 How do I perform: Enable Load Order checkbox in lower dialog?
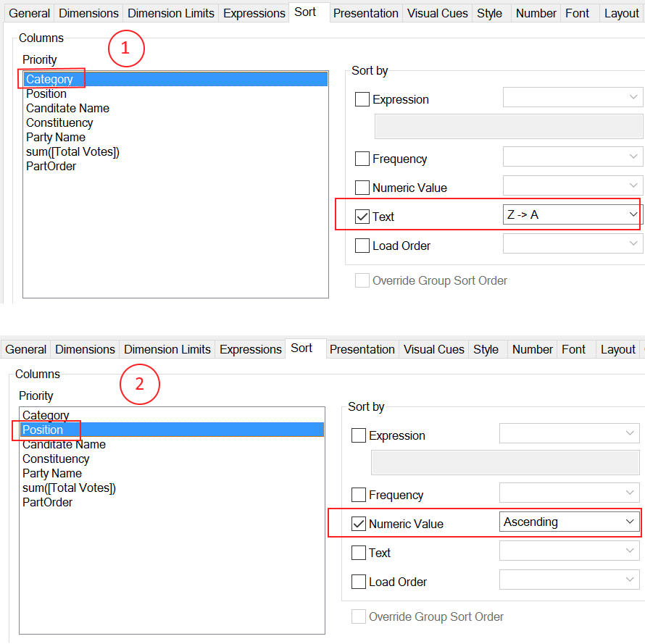coord(359,582)
